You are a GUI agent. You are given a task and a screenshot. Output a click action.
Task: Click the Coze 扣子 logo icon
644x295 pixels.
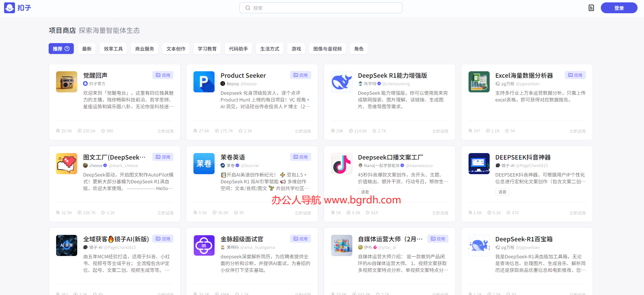pyautogui.click(x=10, y=8)
